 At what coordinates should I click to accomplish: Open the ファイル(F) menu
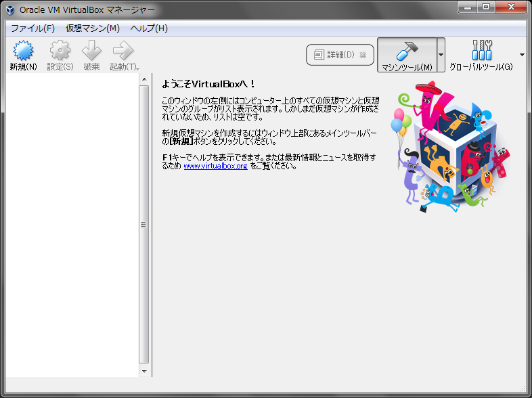pos(33,28)
